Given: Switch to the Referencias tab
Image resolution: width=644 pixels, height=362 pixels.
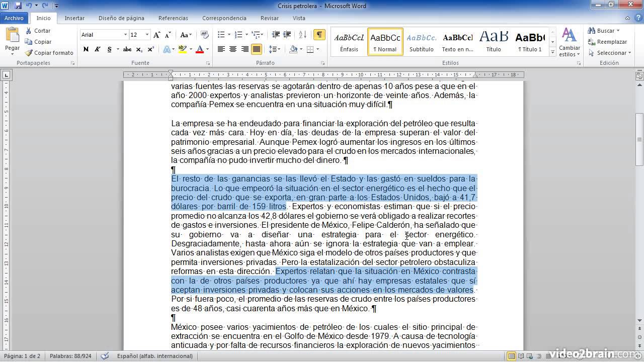Looking at the screenshot, I should (173, 18).
